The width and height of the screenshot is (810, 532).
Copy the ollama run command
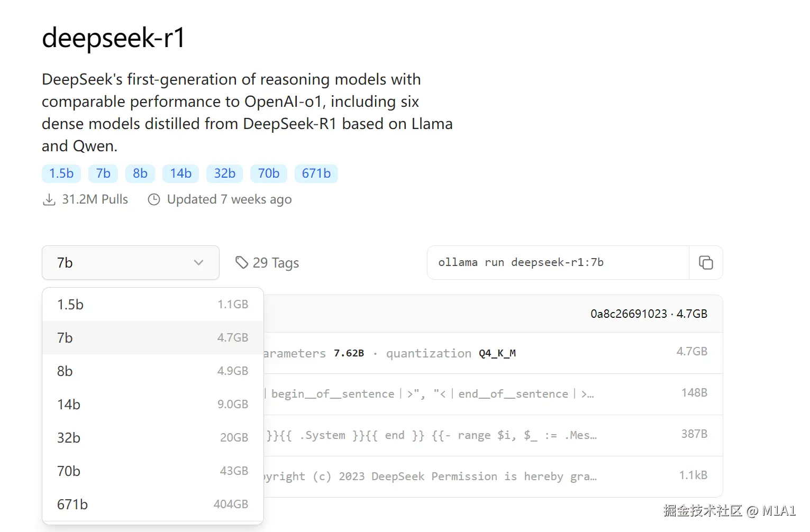tap(706, 263)
